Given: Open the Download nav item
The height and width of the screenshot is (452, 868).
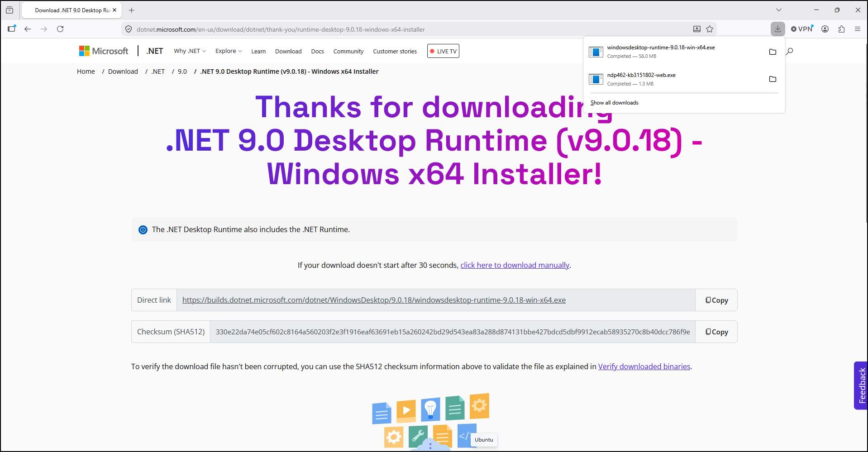Looking at the screenshot, I should click(x=288, y=52).
